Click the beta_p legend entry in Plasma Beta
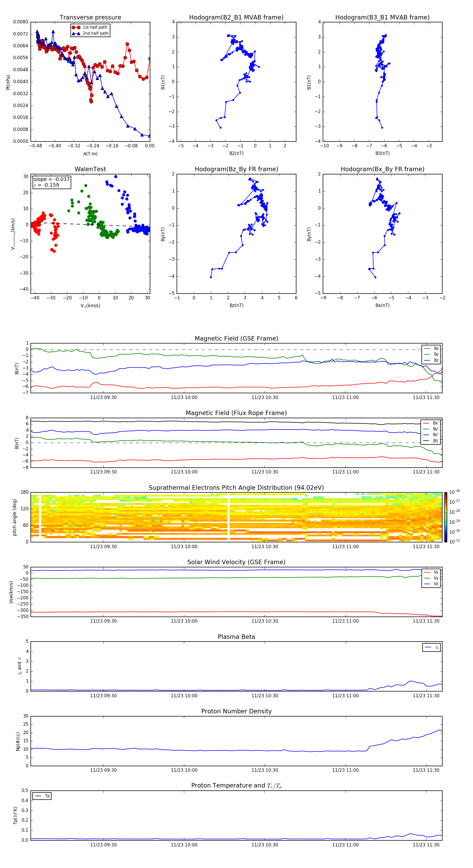Screen dimensions: 473x868 [431, 647]
